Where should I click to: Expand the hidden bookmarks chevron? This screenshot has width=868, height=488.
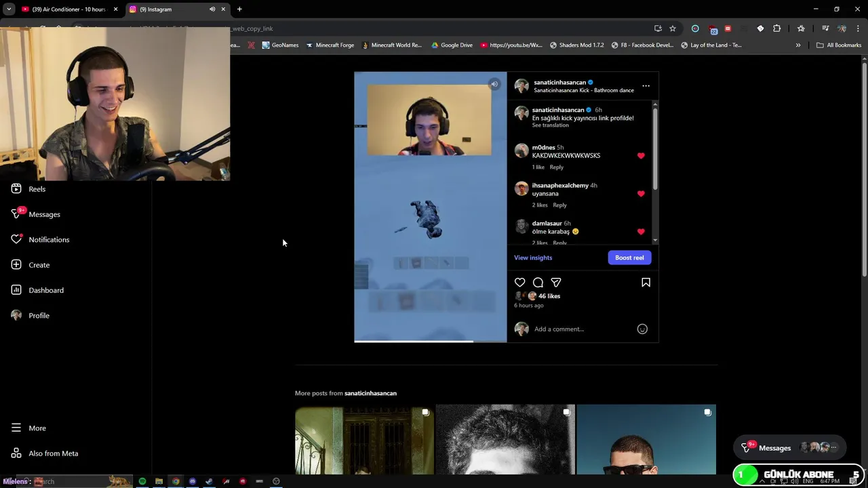798,45
